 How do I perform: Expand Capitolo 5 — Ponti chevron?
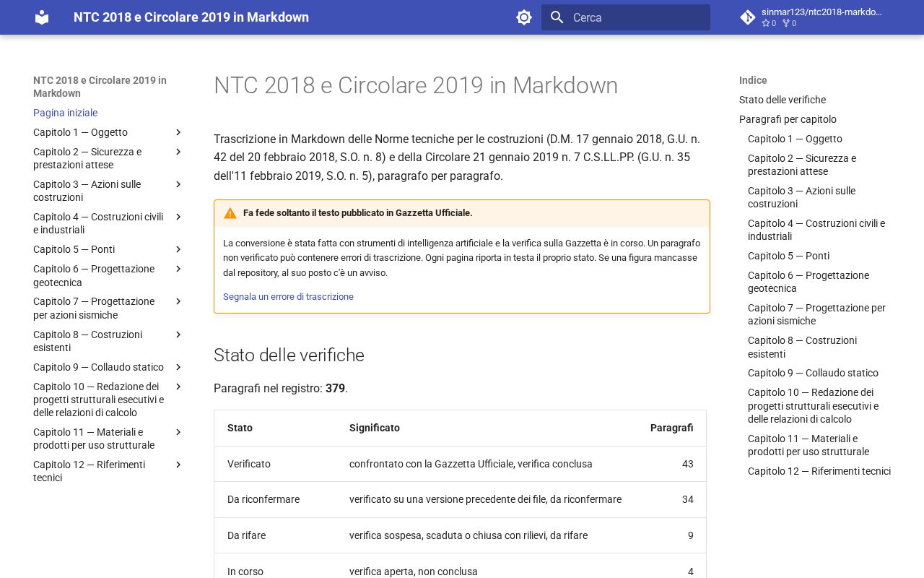[x=178, y=249]
